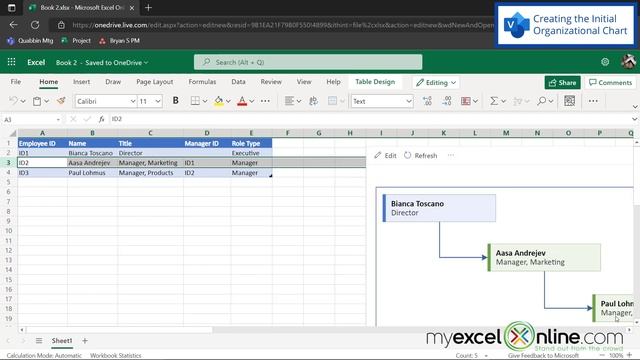Open Bryan S PM bookmark

pos(119,40)
